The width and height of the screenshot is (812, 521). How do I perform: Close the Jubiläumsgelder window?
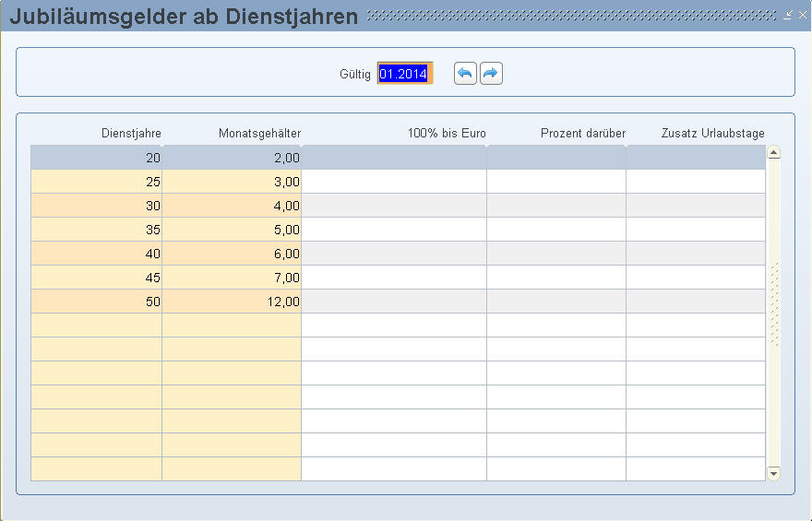click(x=801, y=16)
